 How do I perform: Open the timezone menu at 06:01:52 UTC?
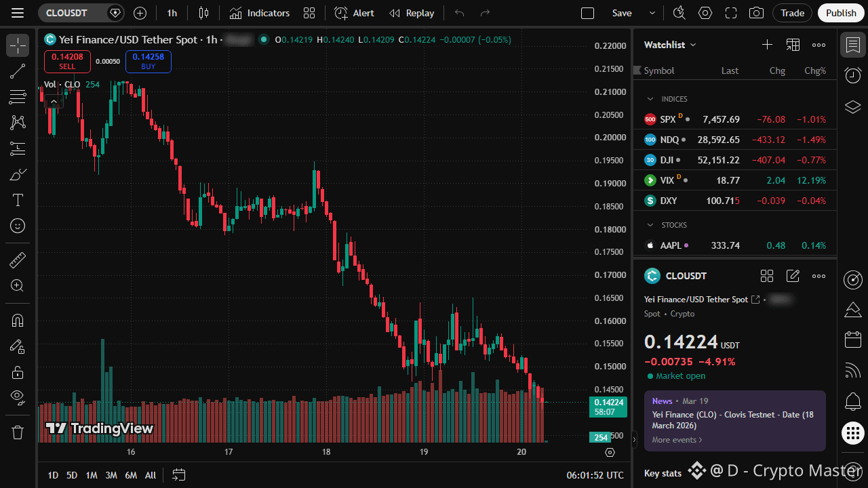pyautogui.click(x=595, y=475)
